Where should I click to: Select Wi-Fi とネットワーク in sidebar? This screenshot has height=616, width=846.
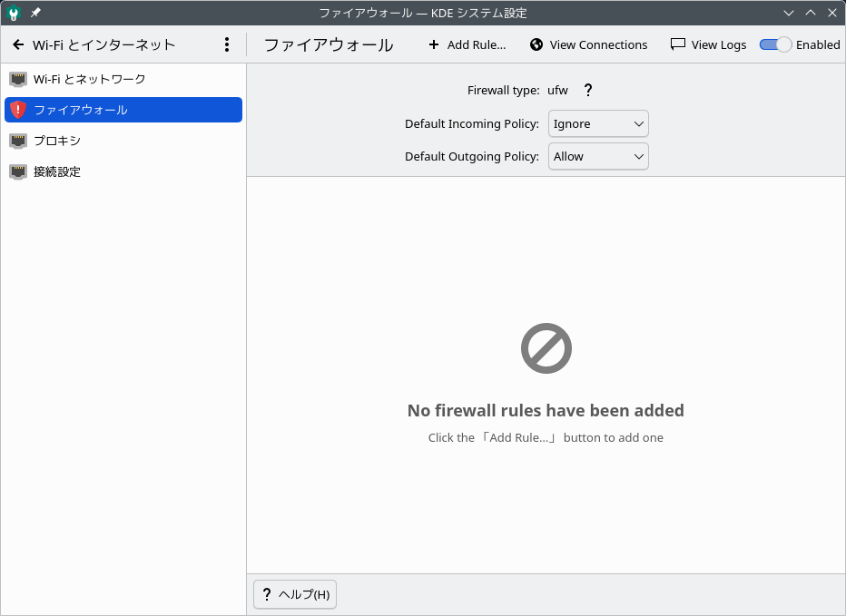pyautogui.click(x=89, y=79)
